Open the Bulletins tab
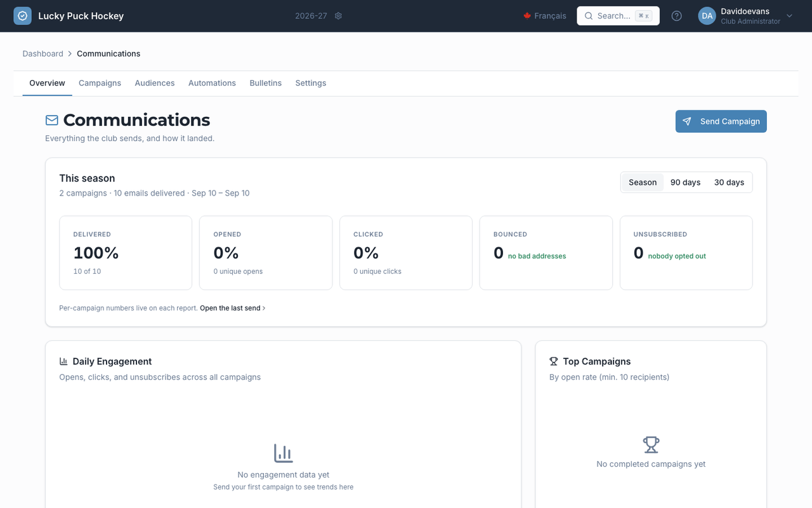 coord(265,83)
